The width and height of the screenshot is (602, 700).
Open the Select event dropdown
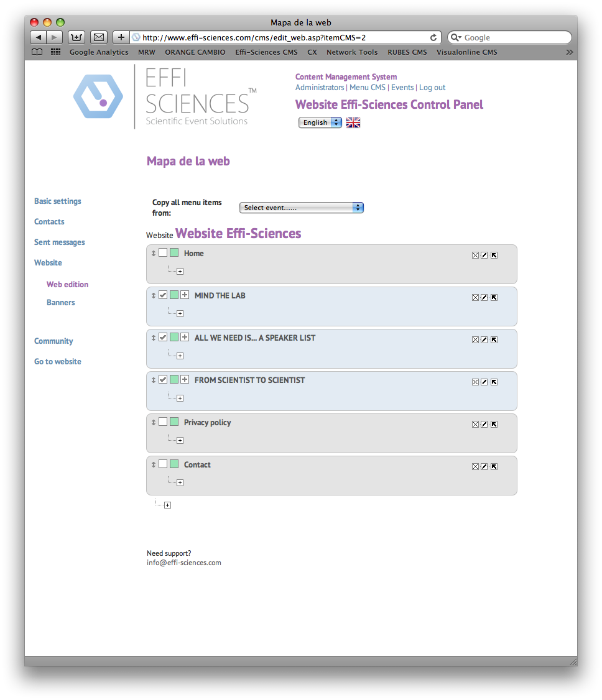tap(302, 208)
